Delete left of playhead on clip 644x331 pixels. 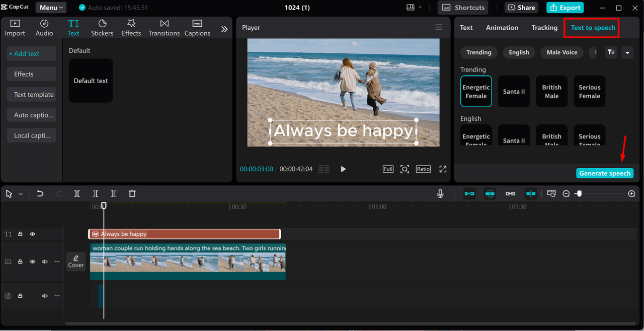96,193
